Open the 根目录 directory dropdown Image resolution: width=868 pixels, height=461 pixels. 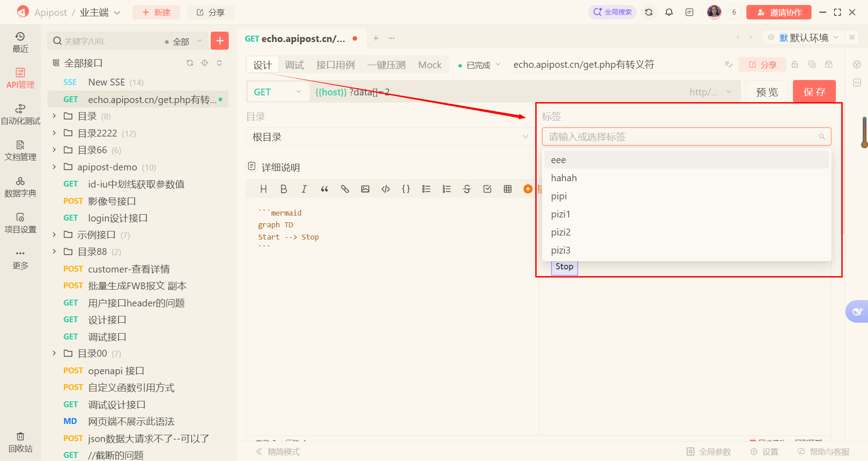pos(391,137)
